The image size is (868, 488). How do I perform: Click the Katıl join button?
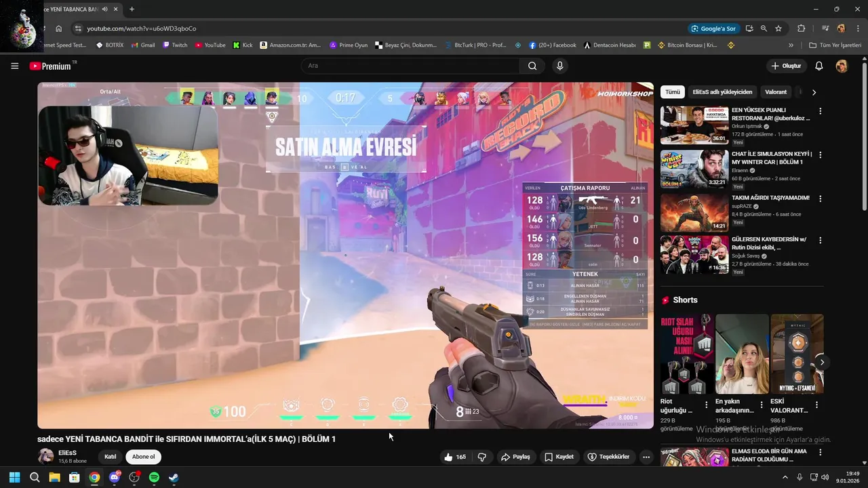(110, 457)
